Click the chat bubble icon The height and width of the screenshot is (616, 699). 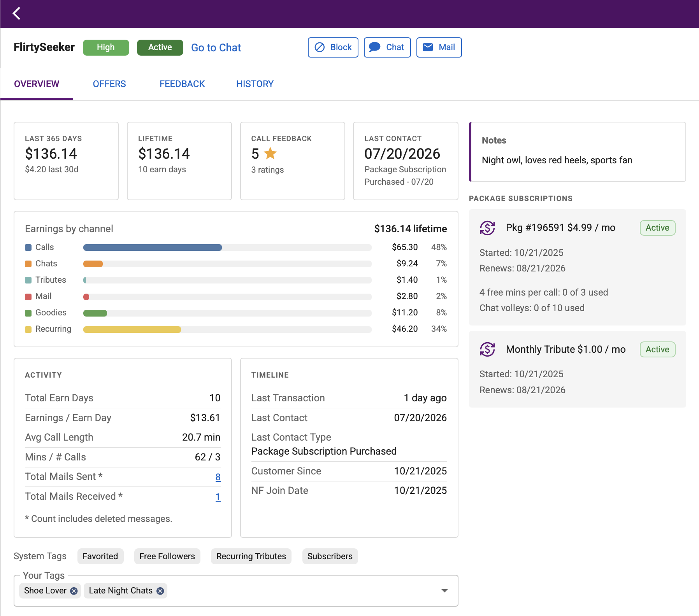pyautogui.click(x=374, y=47)
